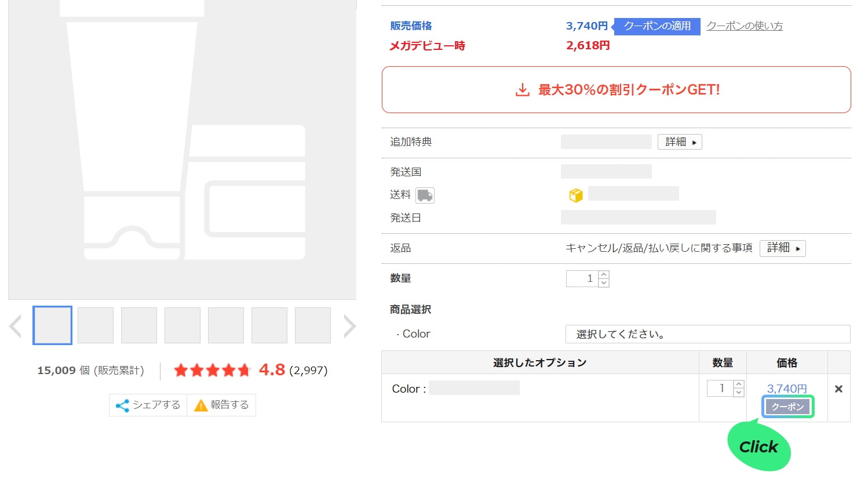The image size is (868, 493).
Task: Click the share icon button
Action: 148,405
